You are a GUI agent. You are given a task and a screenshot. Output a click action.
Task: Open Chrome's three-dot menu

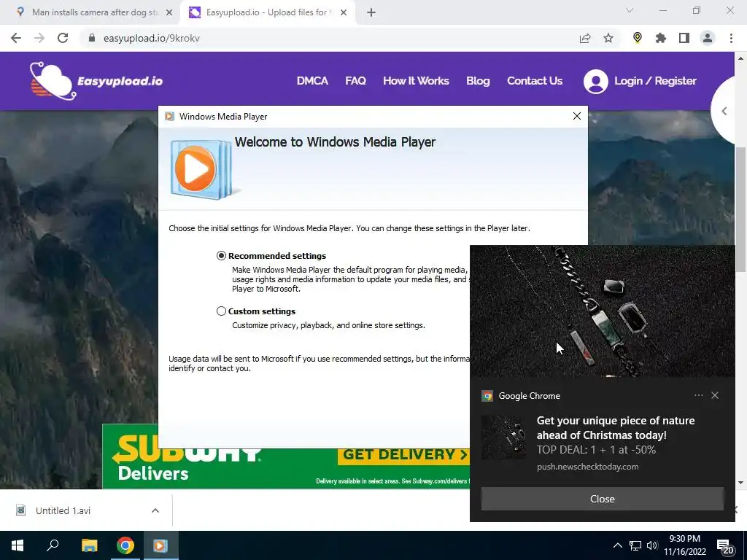(731, 38)
